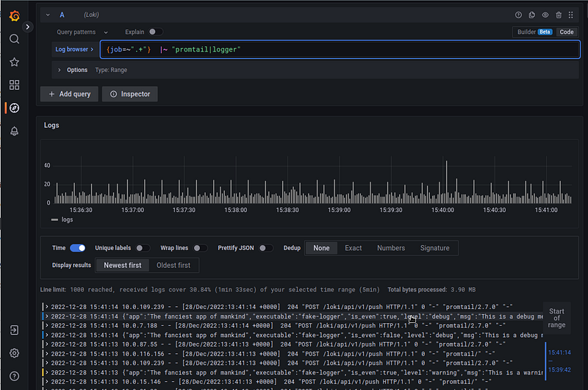Click the Line limit 1000 reached message
Screen dimensions: 588x390
[209, 290]
